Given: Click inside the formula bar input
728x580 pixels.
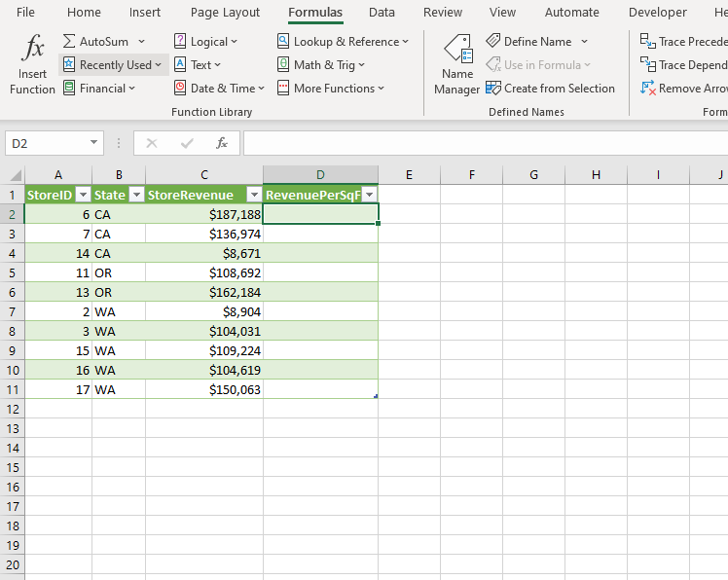Looking at the screenshot, I should [486, 143].
